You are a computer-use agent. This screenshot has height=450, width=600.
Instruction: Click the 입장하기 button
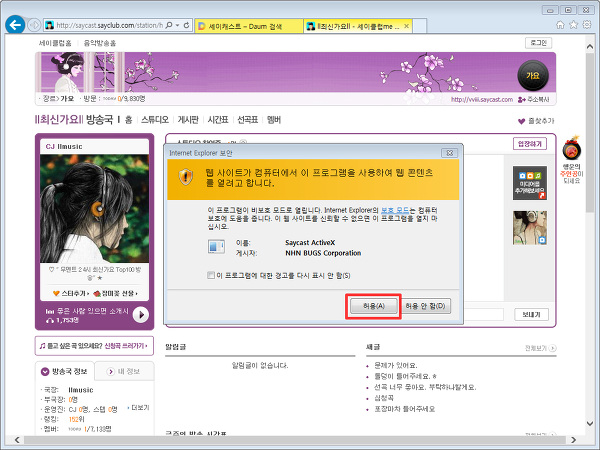pos(530,144)
